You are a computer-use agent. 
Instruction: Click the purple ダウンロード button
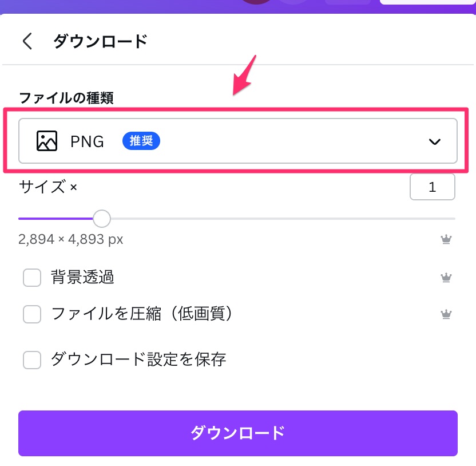coord(237,433)
